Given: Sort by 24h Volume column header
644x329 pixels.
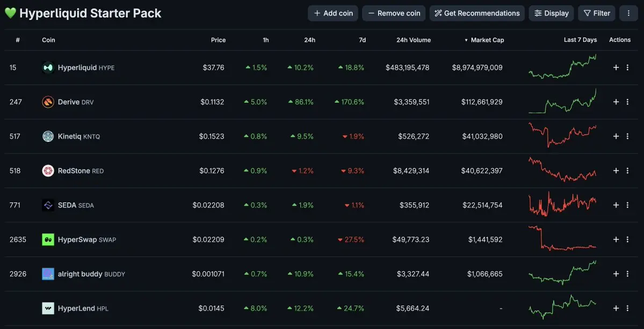Looking at the screenshot, I should coord(414,40).
